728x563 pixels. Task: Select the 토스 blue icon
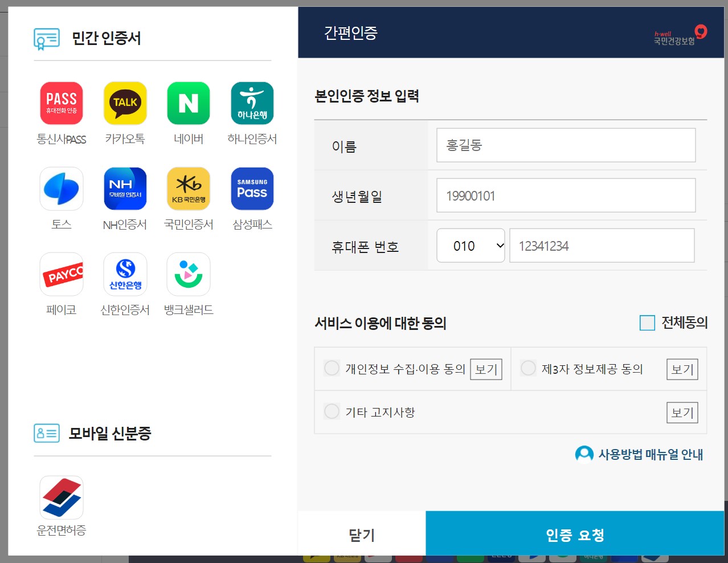(x=62, y=189)
